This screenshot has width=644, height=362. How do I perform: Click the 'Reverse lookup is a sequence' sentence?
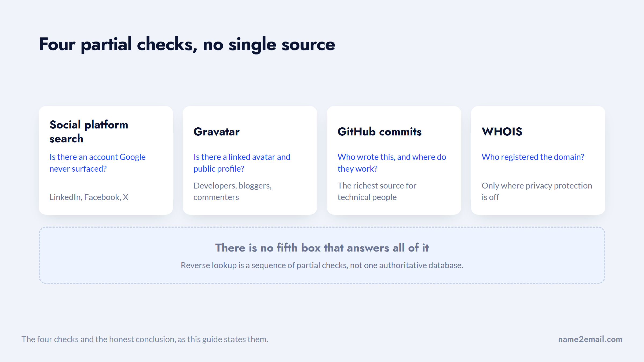322,265
